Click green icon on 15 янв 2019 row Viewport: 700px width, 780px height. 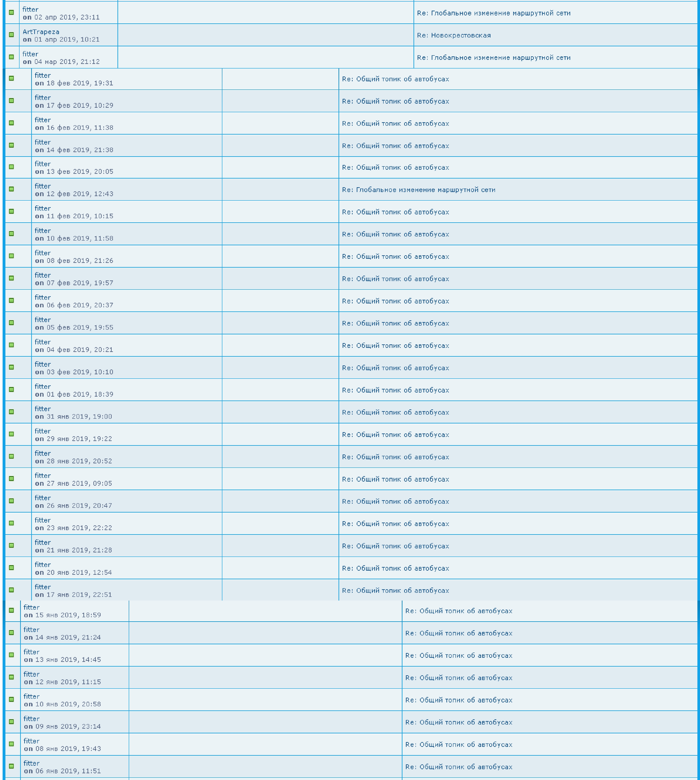(11, 610)
